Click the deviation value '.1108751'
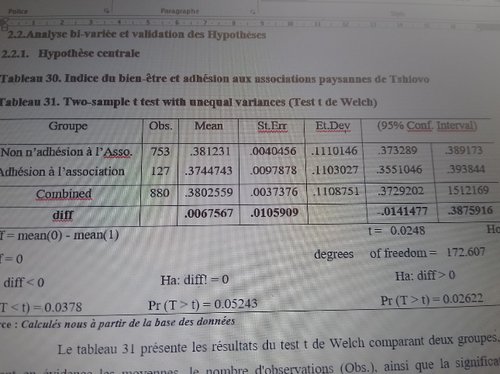The image size is (500, 374). (336, 191)
